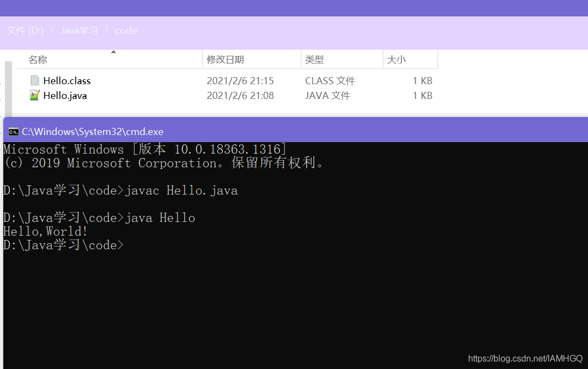The image size is (588, 369).
Task: Go to Java学习 folder in breadcrumb
Action: click(79, 31)
